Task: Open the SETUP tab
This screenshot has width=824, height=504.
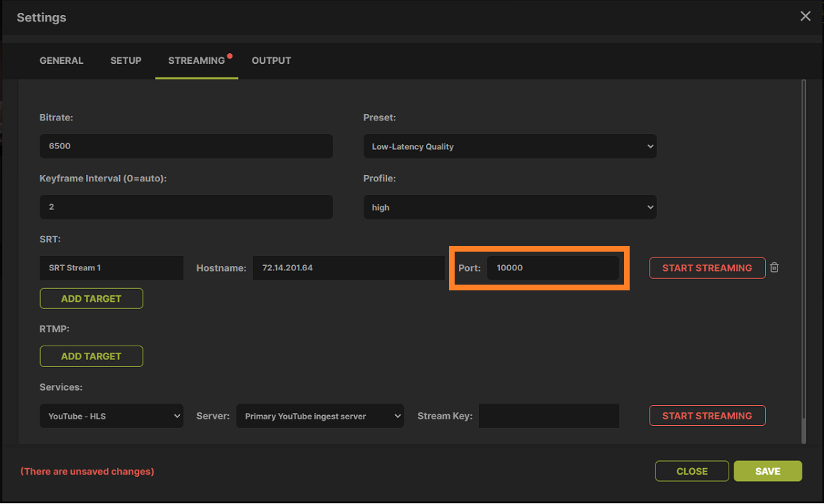Action: coord(126,60)
